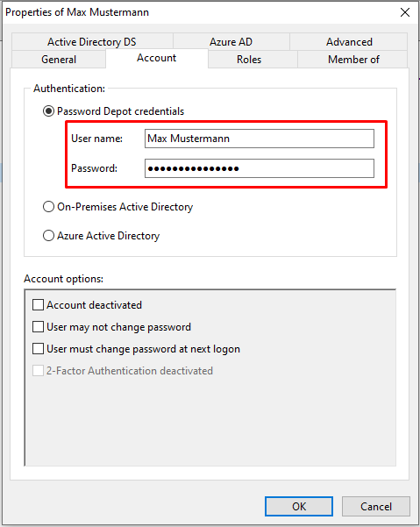
Task: Confirm with the OK button
Action: click(x=299, y=506)
